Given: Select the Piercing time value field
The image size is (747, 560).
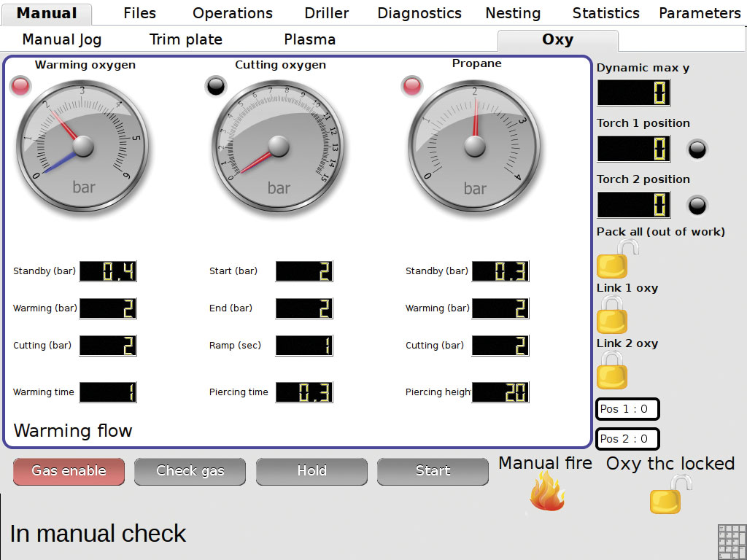Looking at the screenshot, I should tap(304, 392).
